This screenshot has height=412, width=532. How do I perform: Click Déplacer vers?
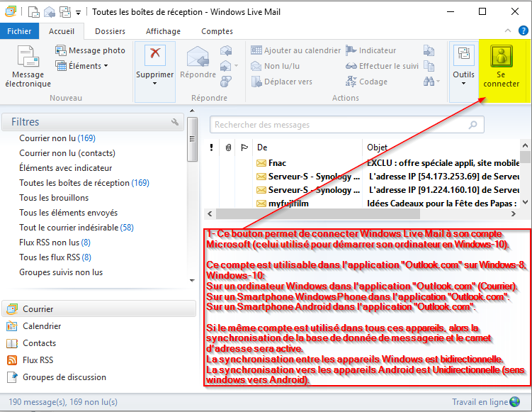point(282,82)
